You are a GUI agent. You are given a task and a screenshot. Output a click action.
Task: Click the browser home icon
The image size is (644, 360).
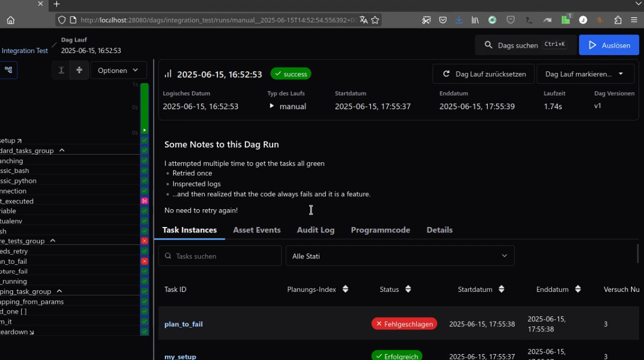[x=11, y=20]
